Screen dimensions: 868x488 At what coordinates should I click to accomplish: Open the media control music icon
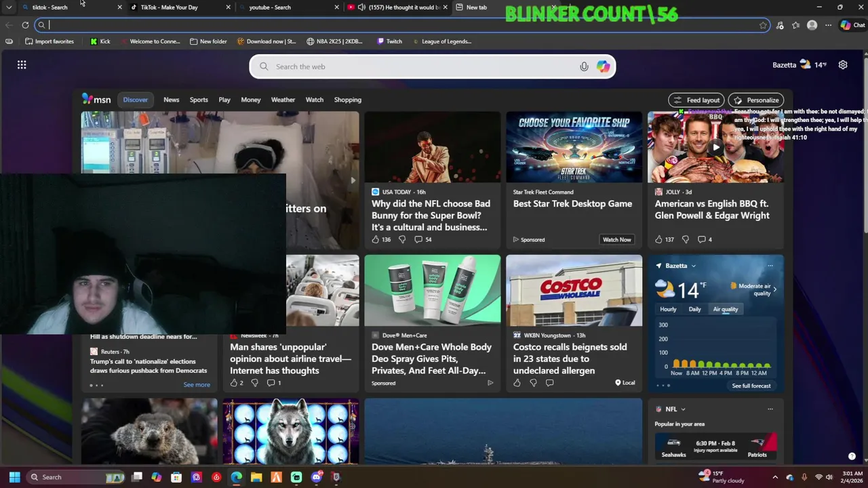[x=780, y=25]
